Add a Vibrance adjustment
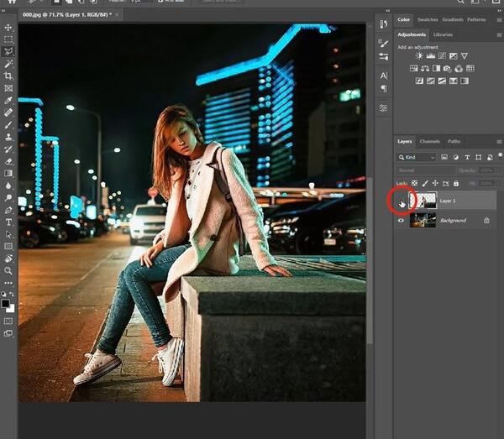Viewport: 504px width, 439px height. [x=465, y=56]
